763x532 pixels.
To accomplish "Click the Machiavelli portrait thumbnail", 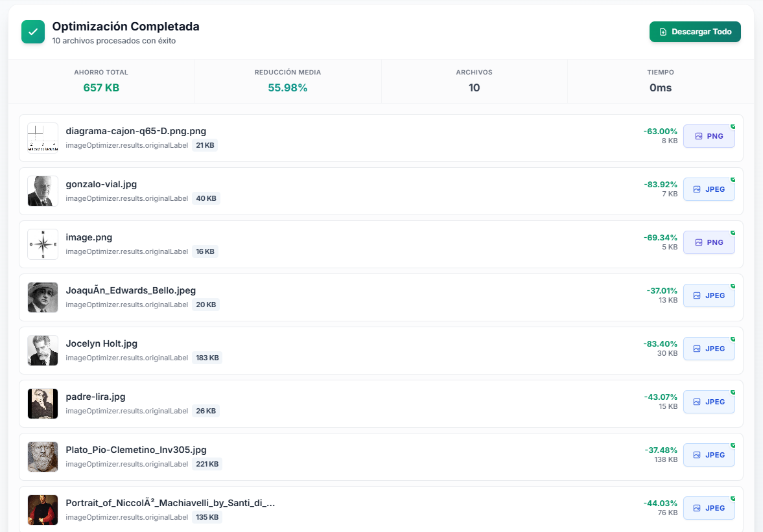I will pos(43,510).
